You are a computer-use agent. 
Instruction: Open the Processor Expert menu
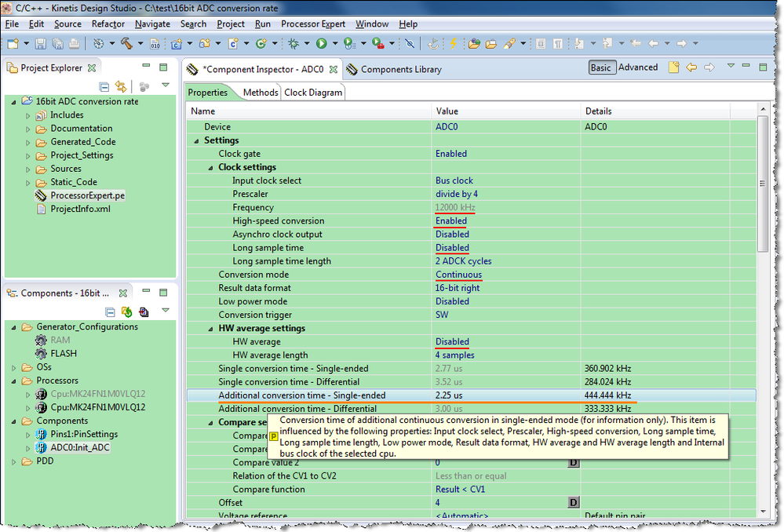click(312, 24)
